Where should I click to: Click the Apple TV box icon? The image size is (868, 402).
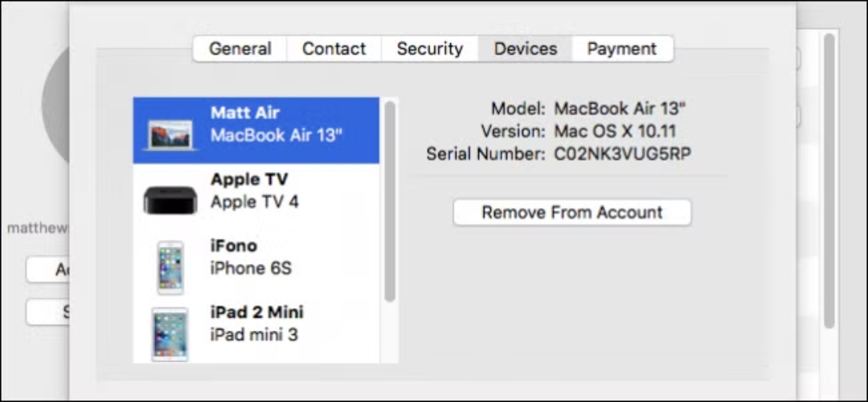click(170, 200)
